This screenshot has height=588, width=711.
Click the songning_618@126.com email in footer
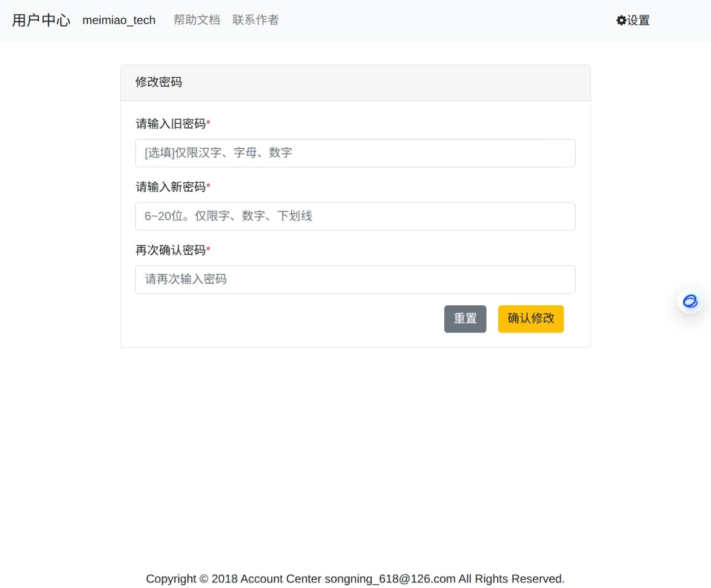pos(389,579)
